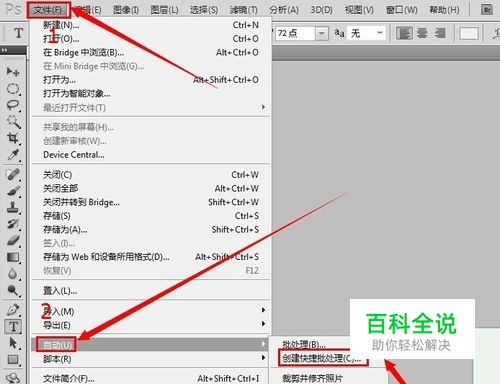
Task: Click the Photoshop Ps logo
Action: 13,9
